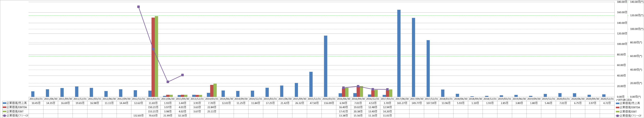Click the 25.11倍 EBIT cell
This screenshot has height=118, width=644.
click(x=212, y=112)
